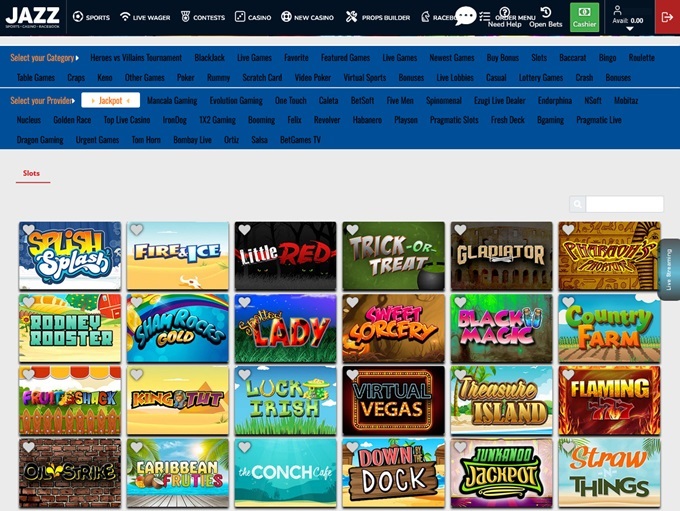
Task: Select the Video Poker category
Action: tap(313, 78)
